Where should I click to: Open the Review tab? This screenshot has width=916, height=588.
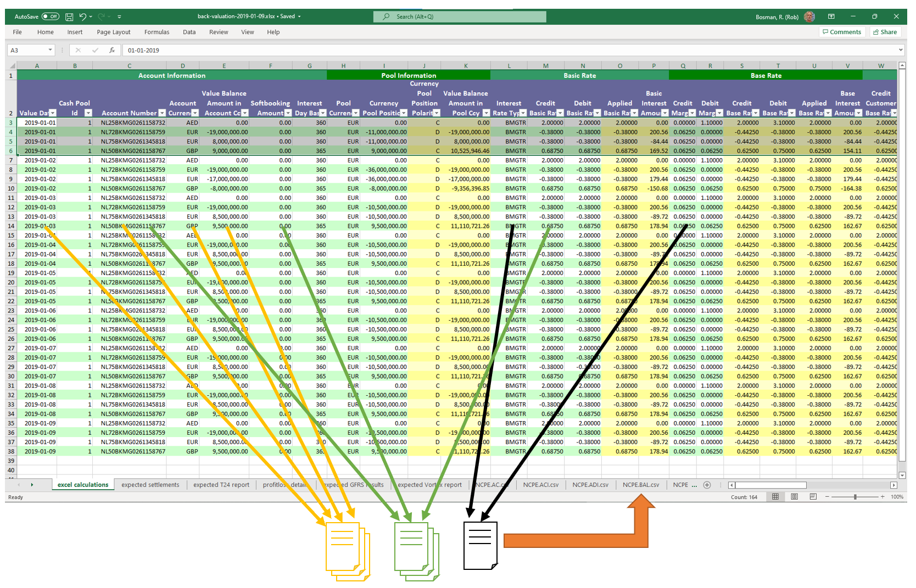point(219,32)
